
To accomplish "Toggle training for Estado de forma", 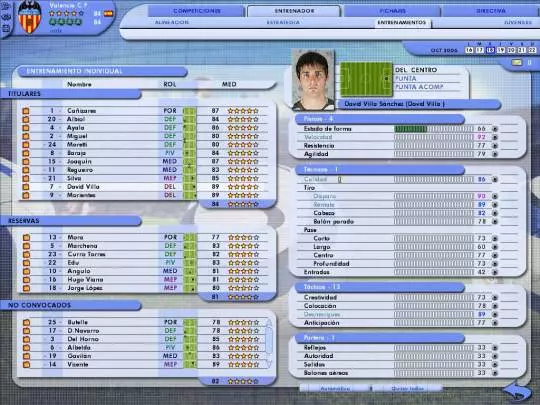I will [495, 129].
